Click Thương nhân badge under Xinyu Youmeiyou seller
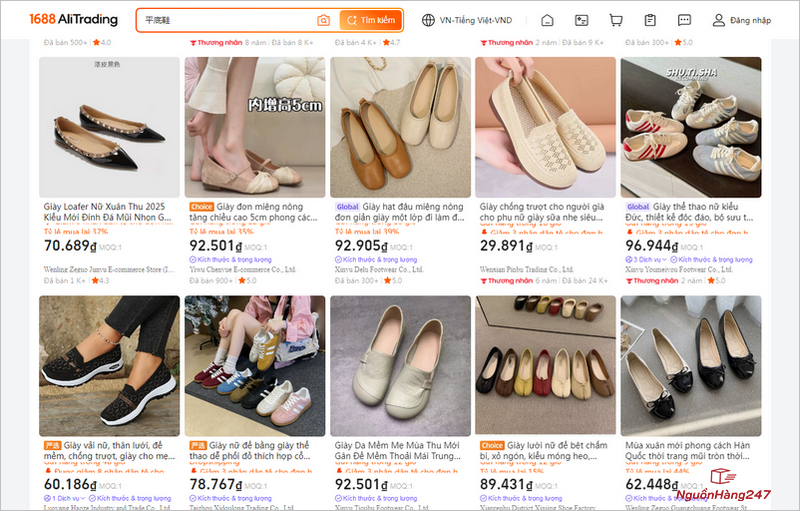Screen dimensions: 800x511 coord(652,280)
